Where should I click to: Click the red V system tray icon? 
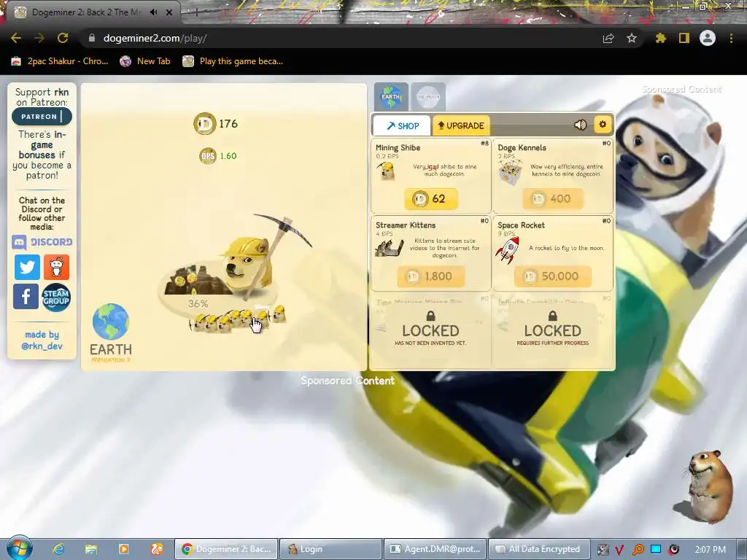pos(619,550)
